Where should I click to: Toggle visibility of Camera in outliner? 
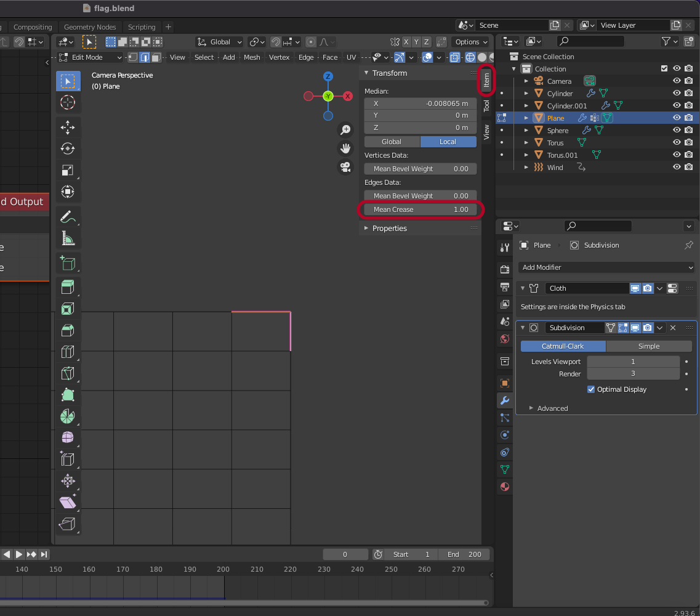(x=677, y=81)
